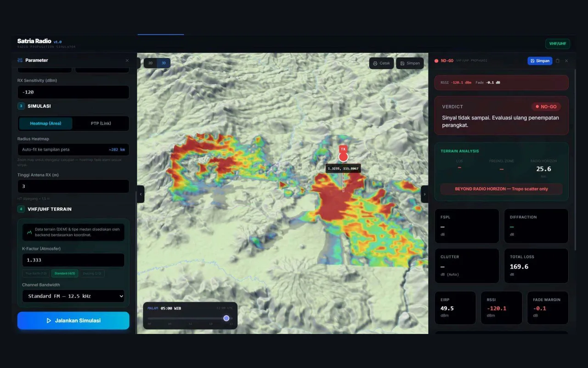The image size is (588, 368).
Task: Click the Simpan button above the map
Action: click(410, 63)
